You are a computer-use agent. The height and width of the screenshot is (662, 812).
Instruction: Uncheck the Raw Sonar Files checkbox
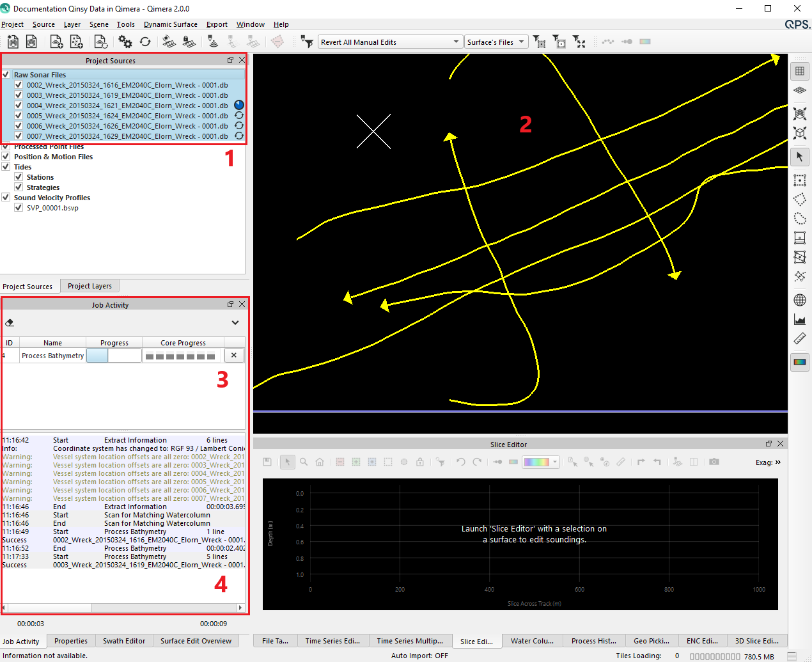(6, 75)
